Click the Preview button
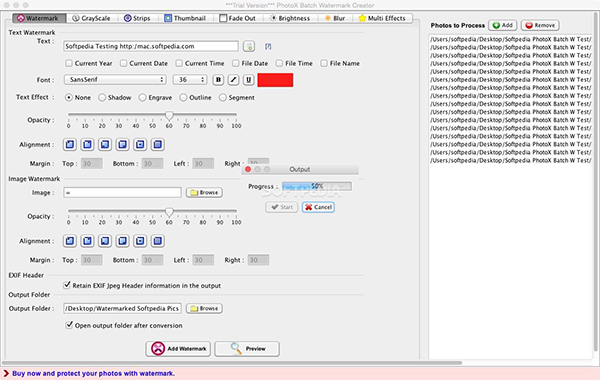 (247, 349)
